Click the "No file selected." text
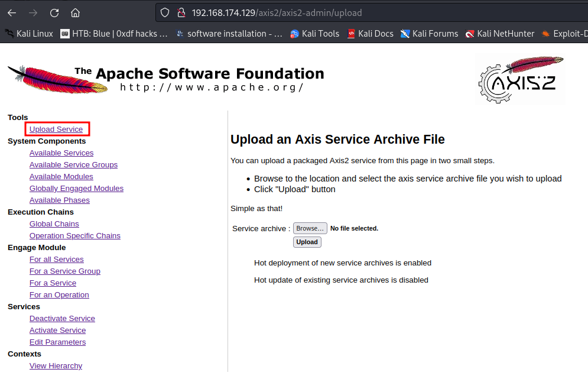The image size is (588, 379). pyautogui.click(x=355, y=228)
